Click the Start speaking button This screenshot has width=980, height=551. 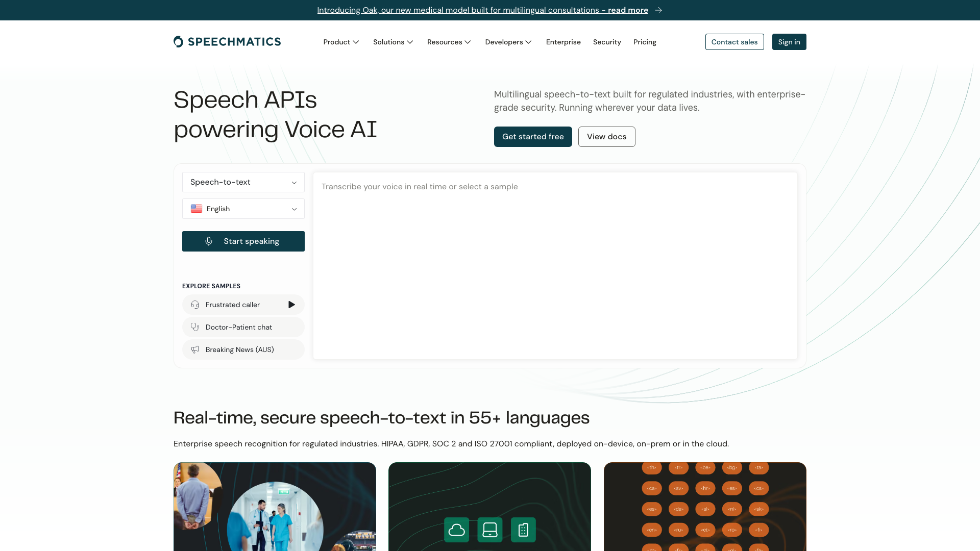click(243, 241)
